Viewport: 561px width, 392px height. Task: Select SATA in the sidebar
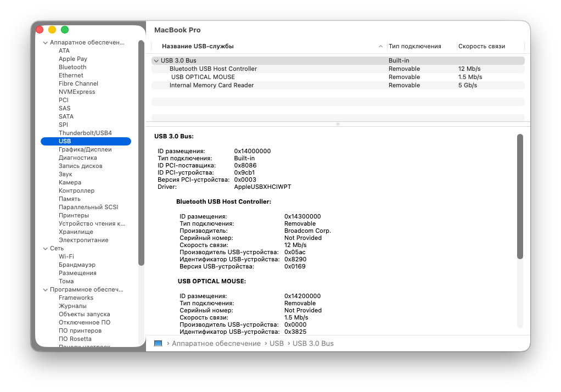click(66, 117)
